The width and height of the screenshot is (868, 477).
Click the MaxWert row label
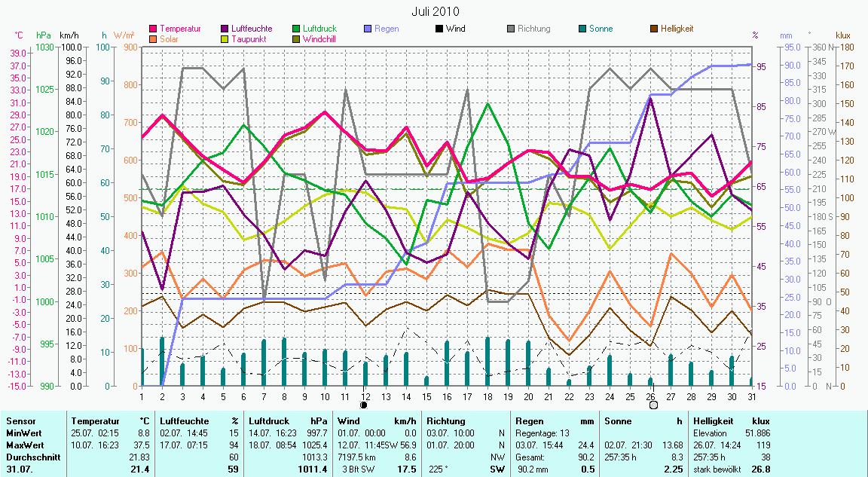point(23,445)
